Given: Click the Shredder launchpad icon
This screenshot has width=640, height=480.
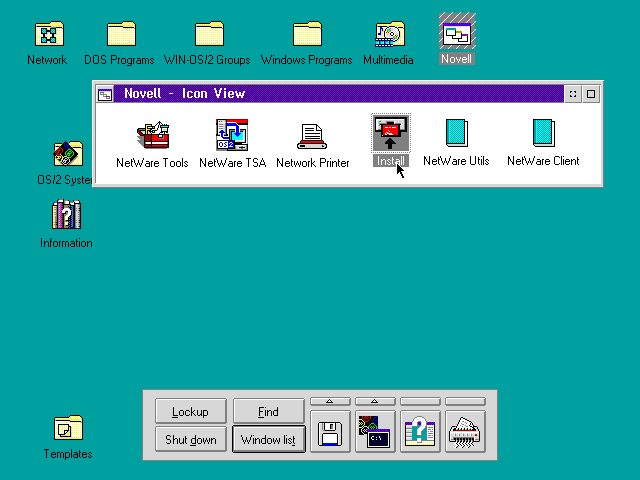Looking at the screenshot, I should [x=465, y=432].
